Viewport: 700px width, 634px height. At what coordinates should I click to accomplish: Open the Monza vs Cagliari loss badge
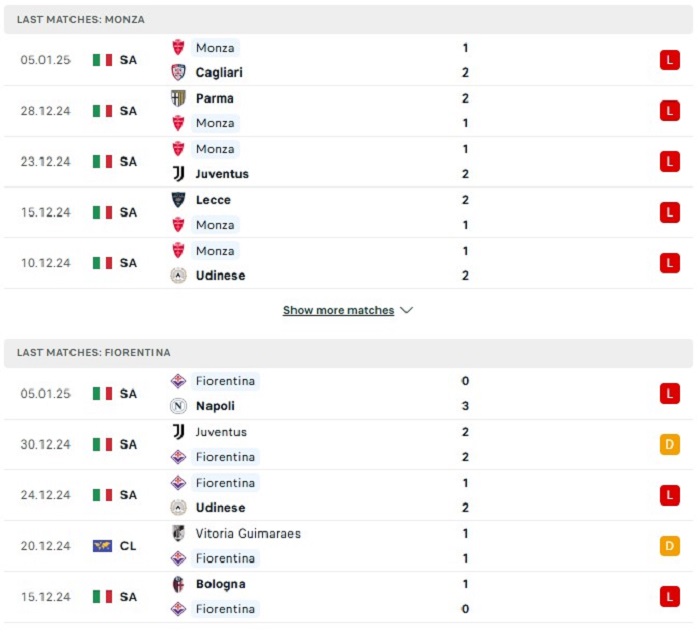tap(670, 60)
